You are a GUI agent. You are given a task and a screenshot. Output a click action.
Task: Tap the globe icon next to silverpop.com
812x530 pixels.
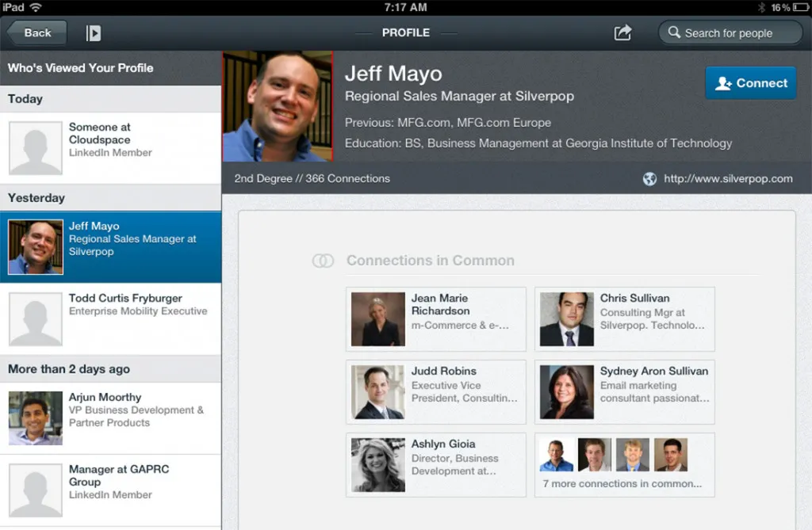(x=650, y=179)
